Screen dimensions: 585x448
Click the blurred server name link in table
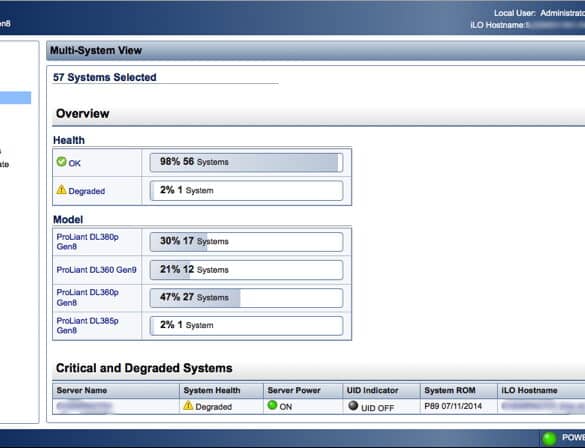coord(84,406)
